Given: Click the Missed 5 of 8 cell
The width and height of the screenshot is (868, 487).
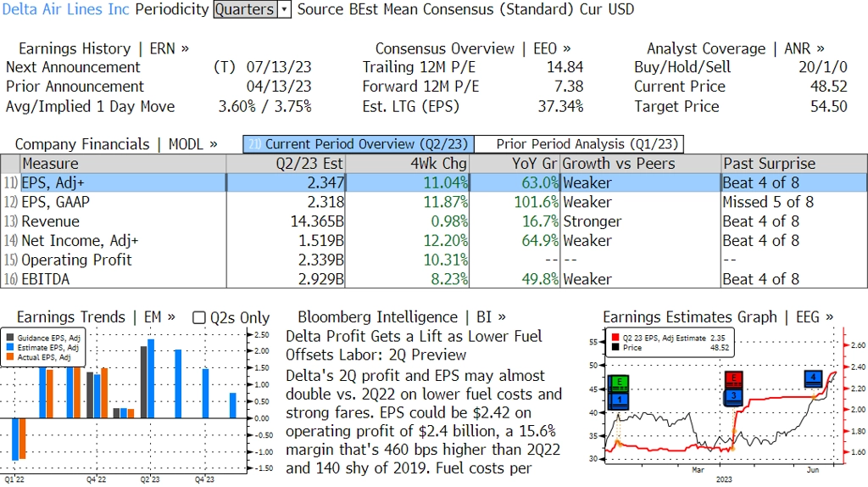Looking at the screenshot, I should pyautogui.click(x=768, y=202).
